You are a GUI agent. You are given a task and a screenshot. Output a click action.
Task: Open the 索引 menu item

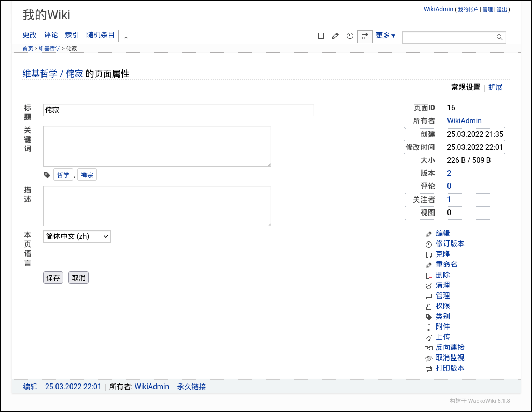[x=71, y=35]
